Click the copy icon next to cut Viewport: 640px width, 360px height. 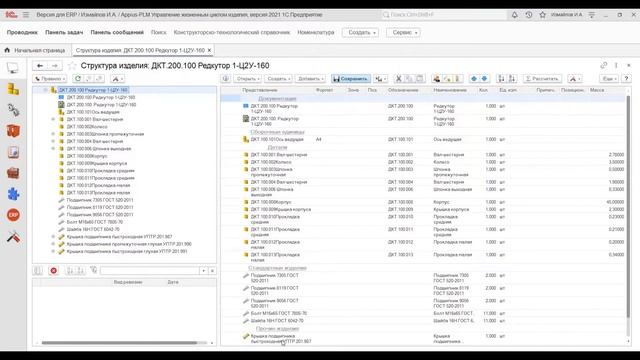[x=409, y=79]
